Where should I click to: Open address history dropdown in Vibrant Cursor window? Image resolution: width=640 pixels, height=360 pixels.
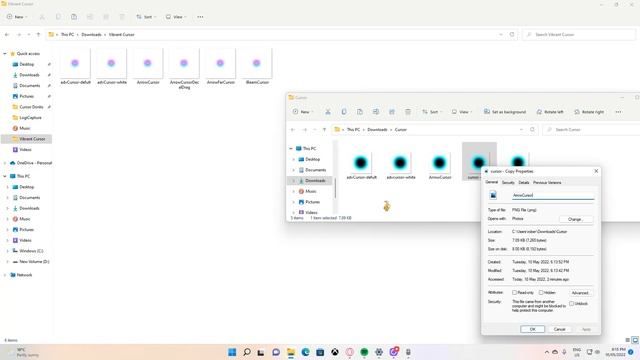pos(501,35)
